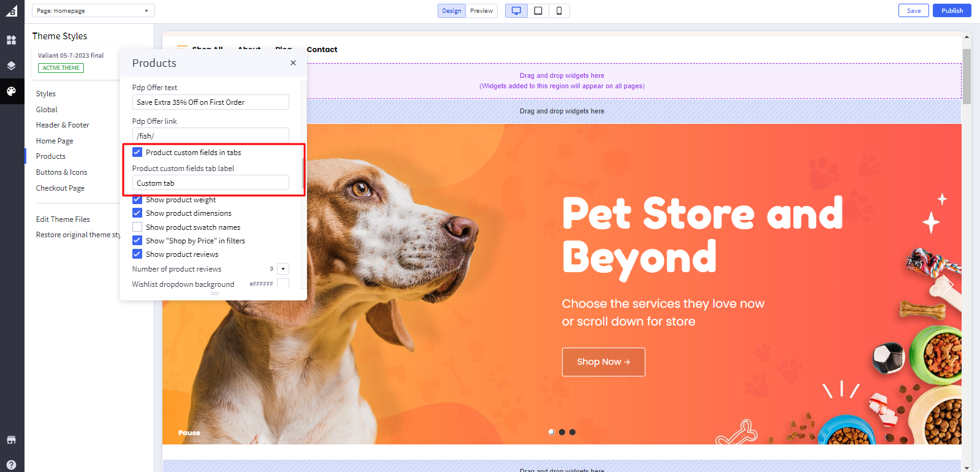Viewport: 980px width, 472px height.
Task: Open the widgets panel icon
Action: (x=12, y=40)
